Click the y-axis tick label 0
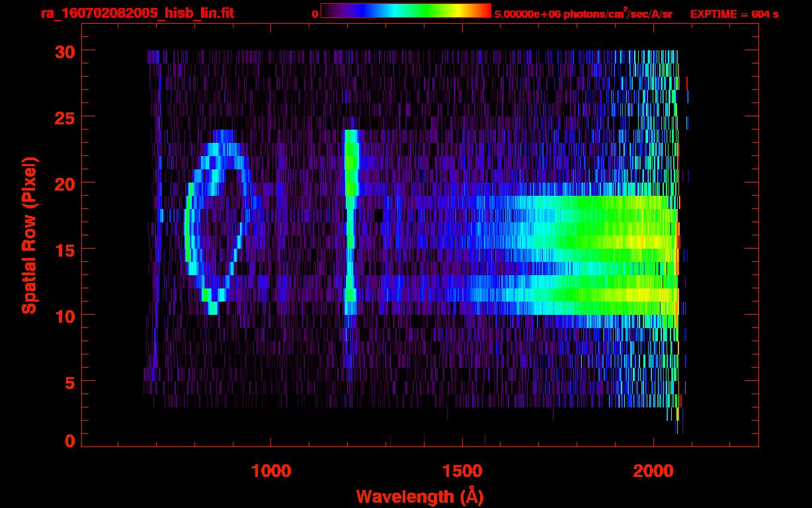Image resolution: width=812 pixels, height=508 pixels. pyautogui.click(x=69, y=441)
